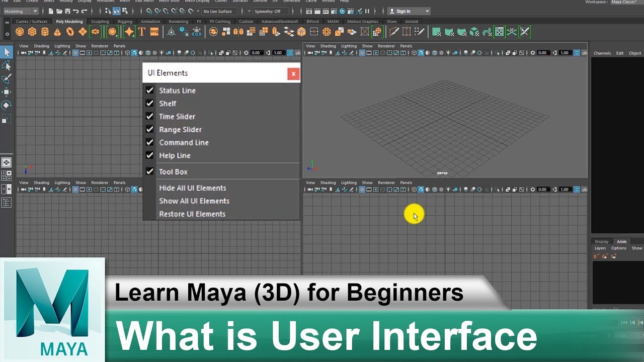Click the Redo arrow icon
The height and width of the screenshot is (362, 644).
click(84, 11)
